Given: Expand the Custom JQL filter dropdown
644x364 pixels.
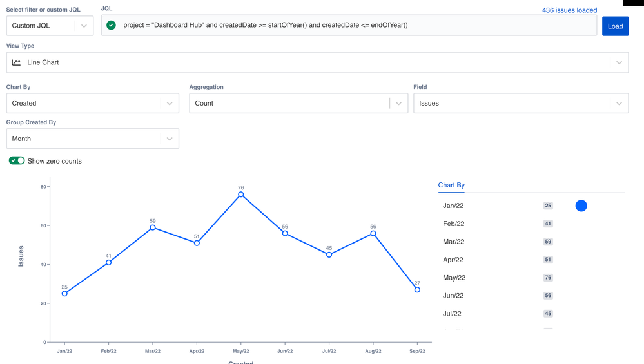Looking at the screenshot, I should click(84, 26).
